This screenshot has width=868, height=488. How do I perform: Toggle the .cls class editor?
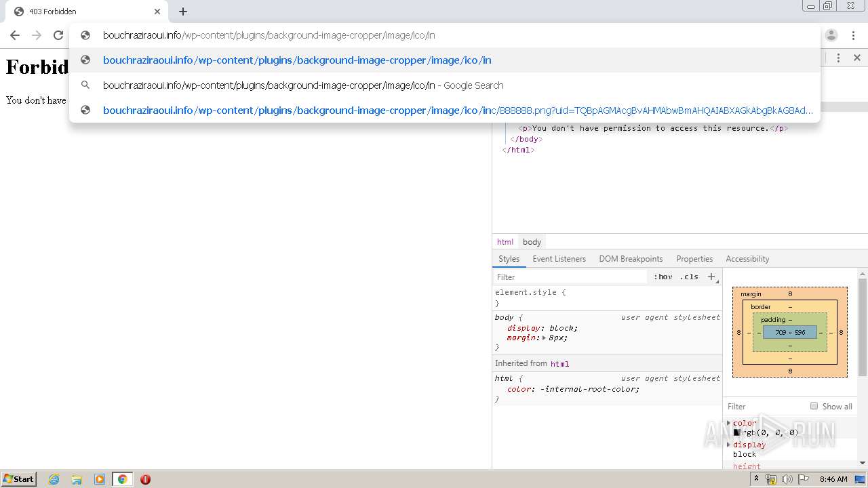[x=689, y=277]
